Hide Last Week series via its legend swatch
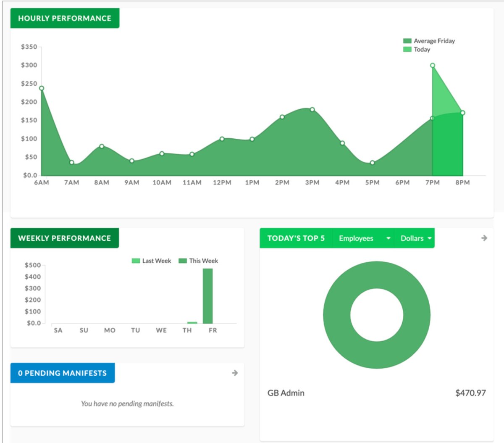Viewport: 504px width, 443px height. click(136, 261)
